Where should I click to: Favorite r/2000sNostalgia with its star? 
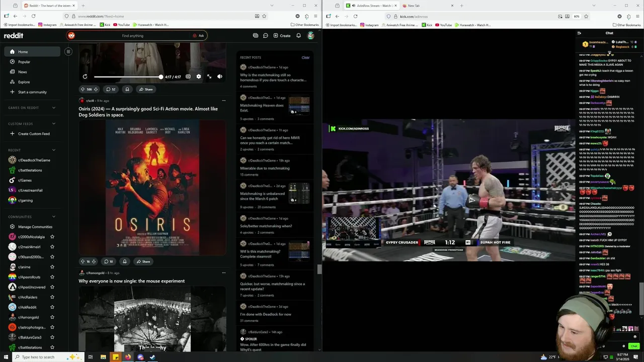(52, 237)
